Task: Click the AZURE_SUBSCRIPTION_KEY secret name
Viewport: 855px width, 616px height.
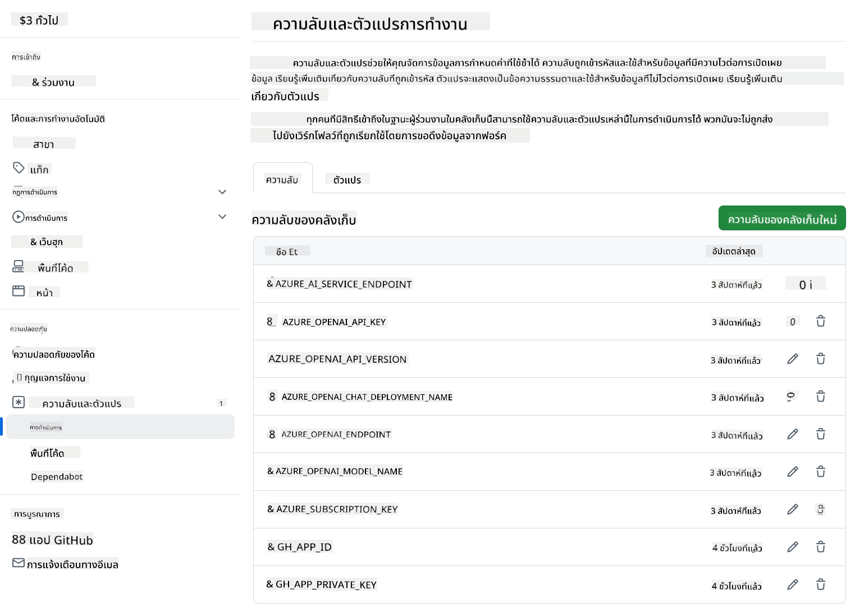Action: coord(337,509)
